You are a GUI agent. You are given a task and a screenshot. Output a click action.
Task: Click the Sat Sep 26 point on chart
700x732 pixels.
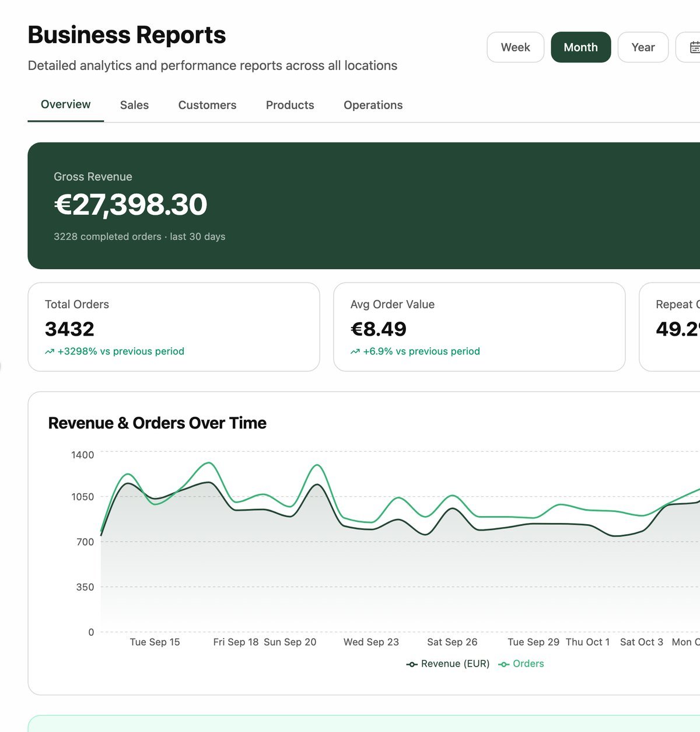(453, 508)
